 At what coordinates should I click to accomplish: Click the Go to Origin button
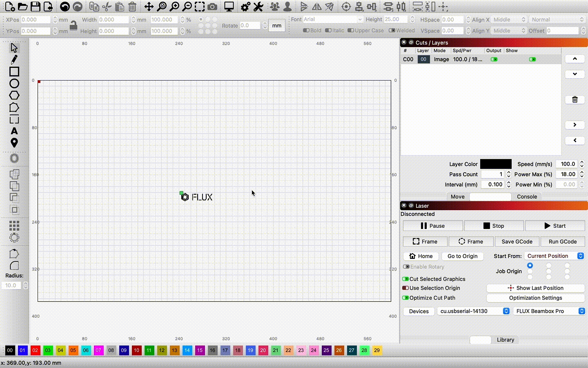point(462,256)
